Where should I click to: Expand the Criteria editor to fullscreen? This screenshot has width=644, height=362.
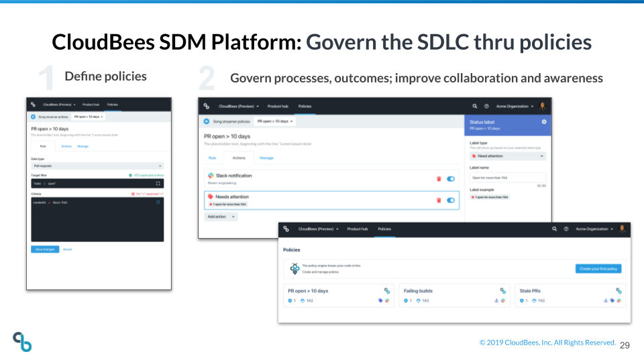[x=158, y=202]
